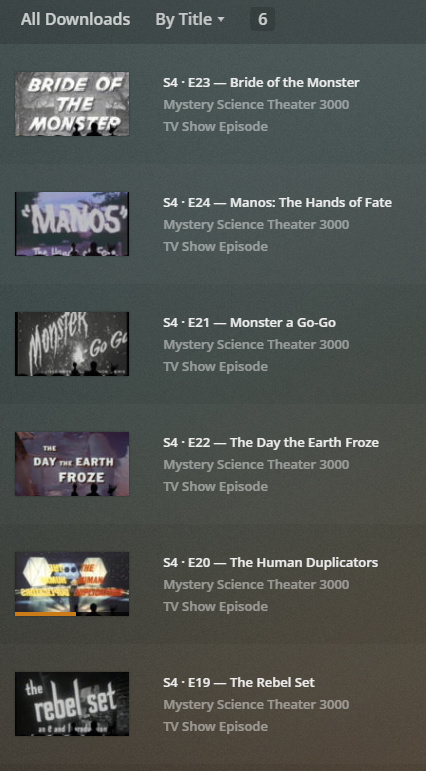
Task: Click the S4 E20 Human Duplicators title
Action: tap(271, 563)
